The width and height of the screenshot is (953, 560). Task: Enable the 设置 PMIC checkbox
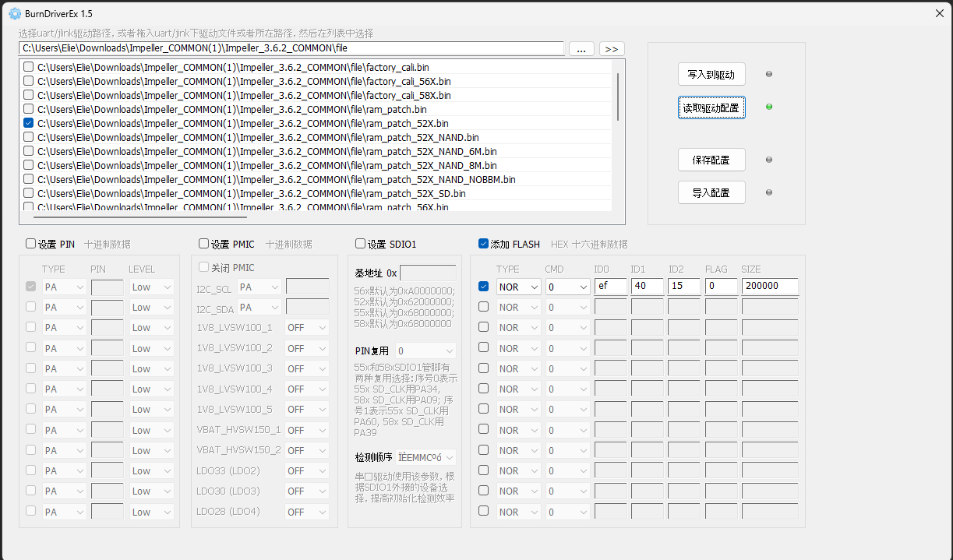click(x=204, y=244)
